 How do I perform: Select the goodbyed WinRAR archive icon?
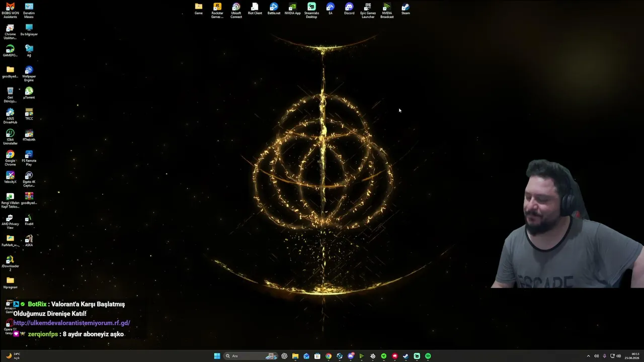[x=29, y=199]
